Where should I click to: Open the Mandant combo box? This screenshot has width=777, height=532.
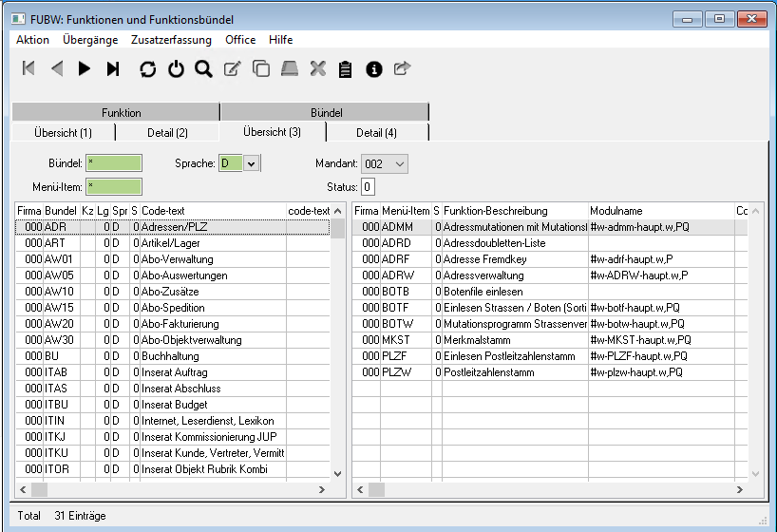(x=386, y=163)
